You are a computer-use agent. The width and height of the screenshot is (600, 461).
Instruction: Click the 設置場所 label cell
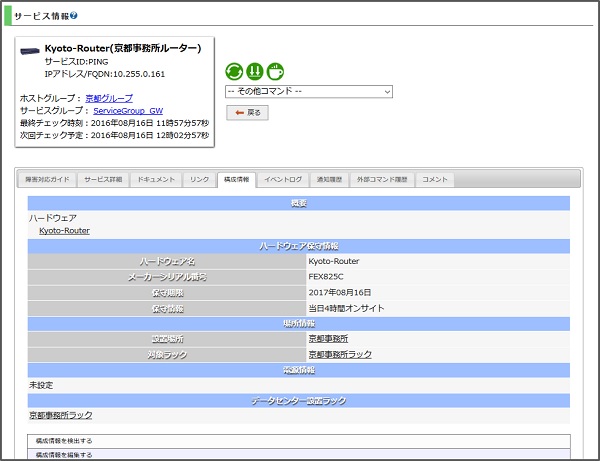pos(167,339)
